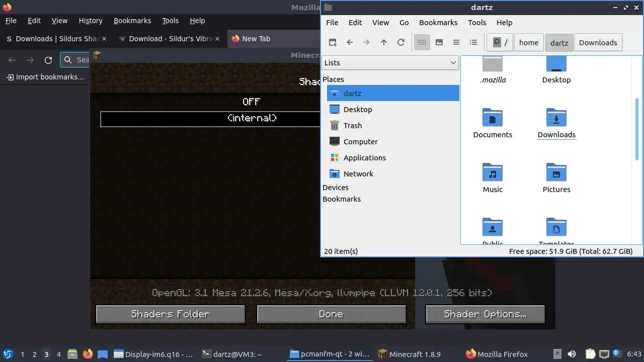The image size is (644, 362).
Task: Reload the page in Firefox
Action: [48, 60]
